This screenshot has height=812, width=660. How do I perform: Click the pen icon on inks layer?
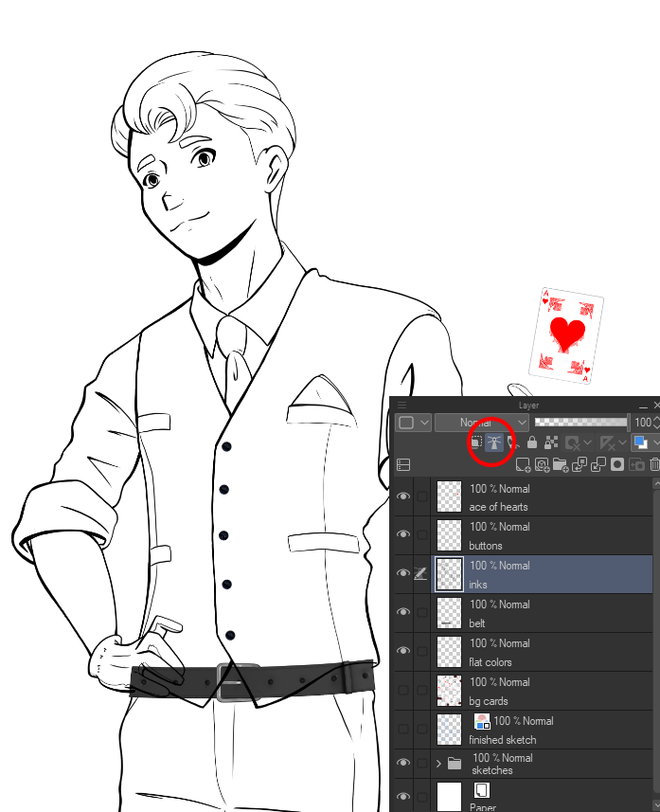pyautogui.click(x=420, y=573)
